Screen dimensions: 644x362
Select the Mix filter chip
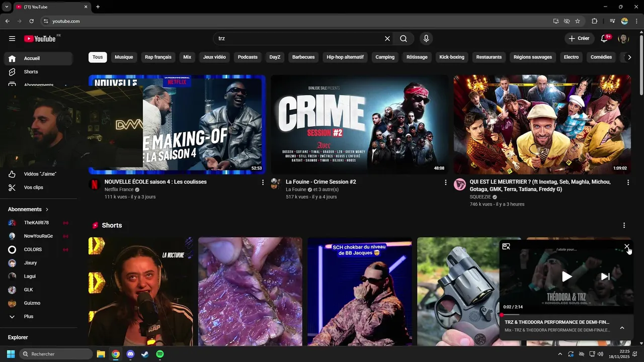[x=187, y=57]
